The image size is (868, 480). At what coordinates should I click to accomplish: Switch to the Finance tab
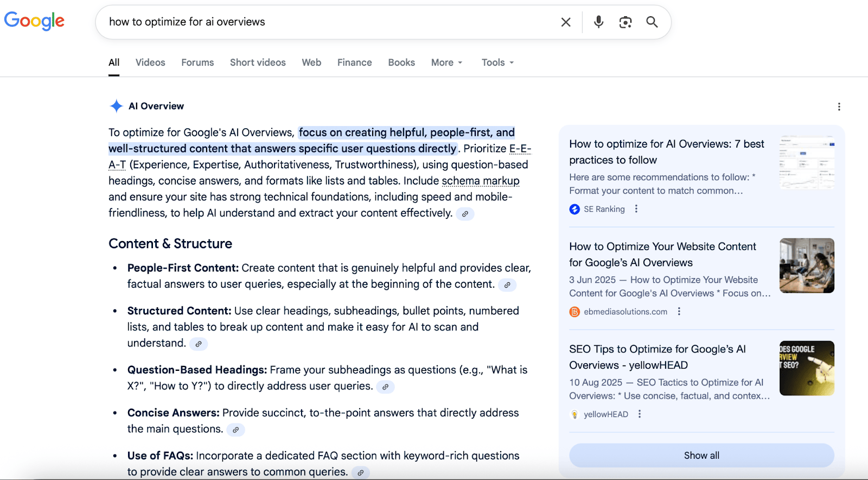point(354,62)
